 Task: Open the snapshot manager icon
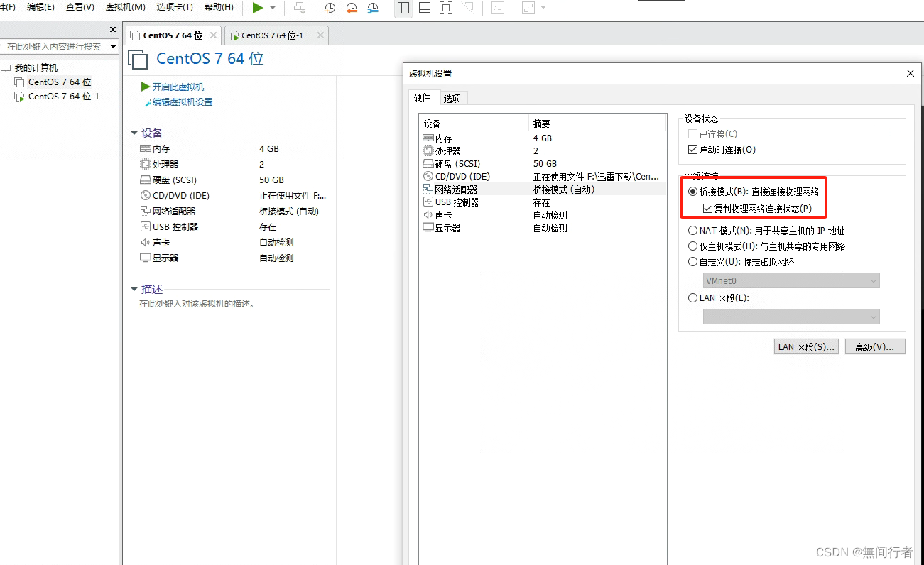(373, 8)
